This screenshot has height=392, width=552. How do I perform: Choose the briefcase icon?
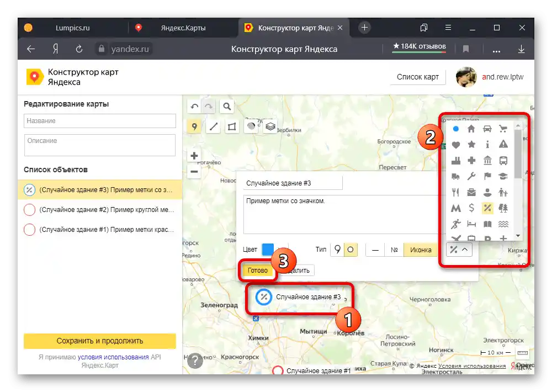point(471,192)
